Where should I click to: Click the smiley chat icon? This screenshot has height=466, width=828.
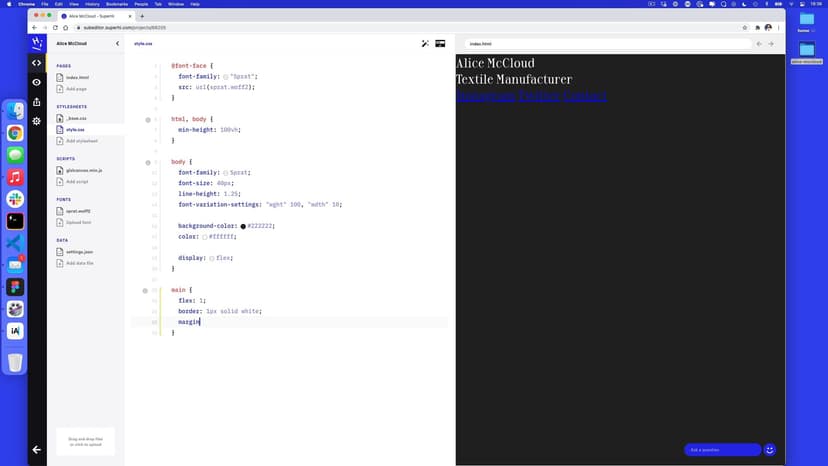click(770, 450)
